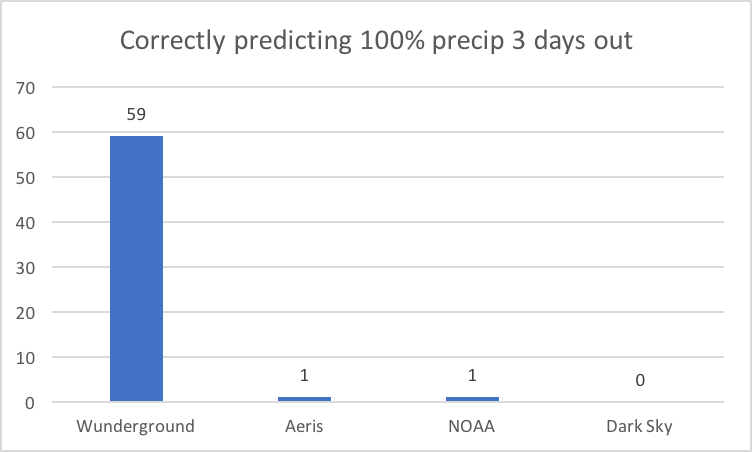Click the 30 value on vertical axis
Screen dimensions: 752x452
click(25, 268)
